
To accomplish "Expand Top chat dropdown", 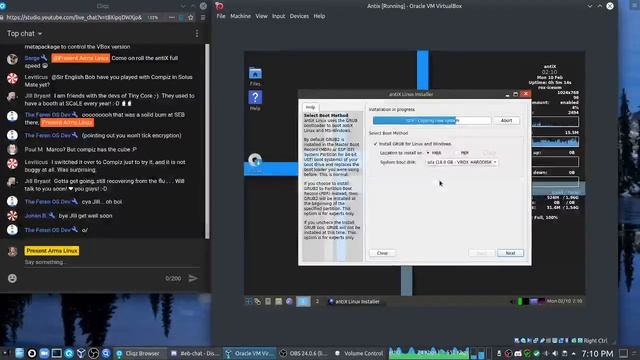I will click(24, 33).
